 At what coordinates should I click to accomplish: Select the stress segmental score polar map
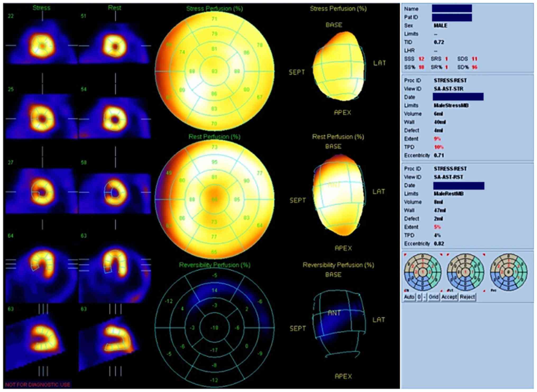pos(423,272)
